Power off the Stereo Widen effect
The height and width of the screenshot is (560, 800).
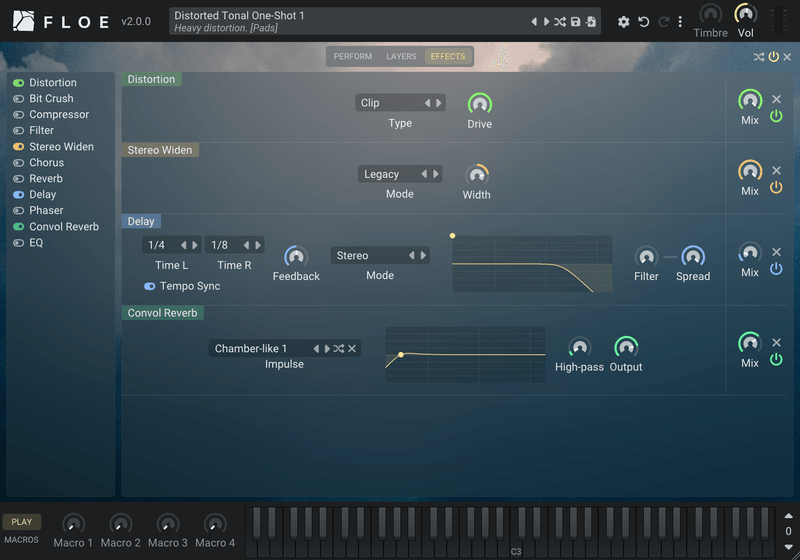[776, 187]
